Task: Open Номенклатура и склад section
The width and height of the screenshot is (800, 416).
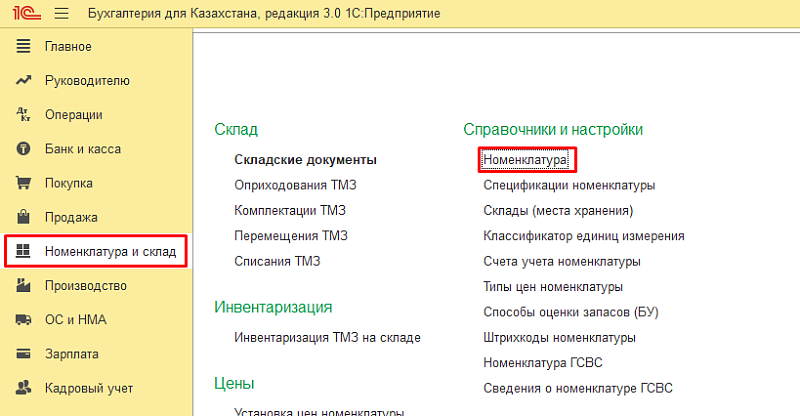Action: tap(110, 252)
